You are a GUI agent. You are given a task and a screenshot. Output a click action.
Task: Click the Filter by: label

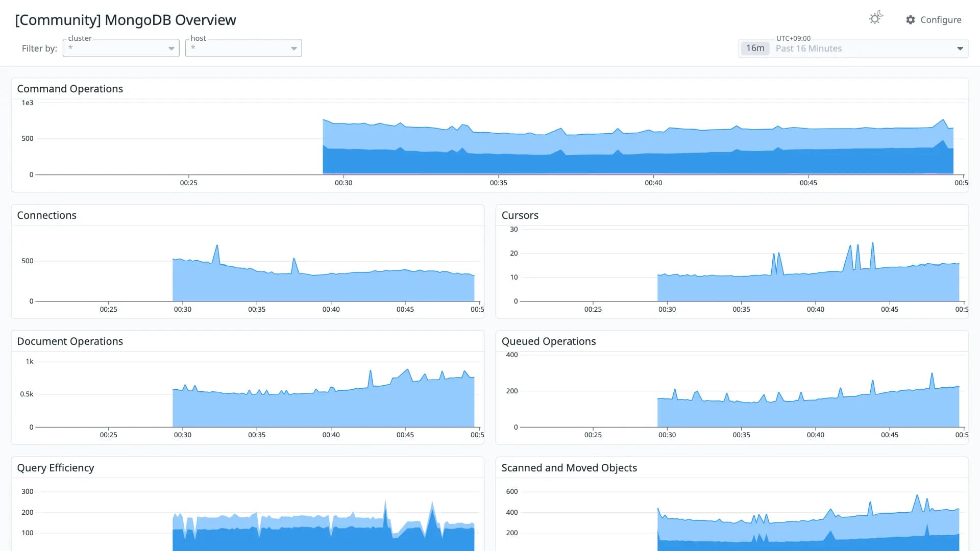pos(39,48)
